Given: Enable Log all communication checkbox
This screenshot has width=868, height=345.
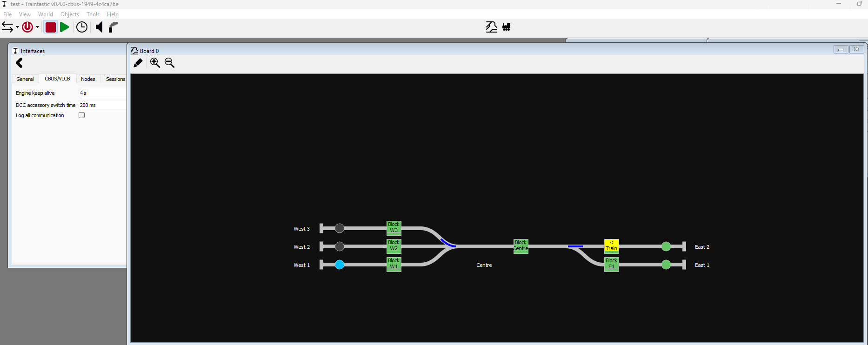Looking at the screenshot, I should pyautogui.click(x=82, y=115).
